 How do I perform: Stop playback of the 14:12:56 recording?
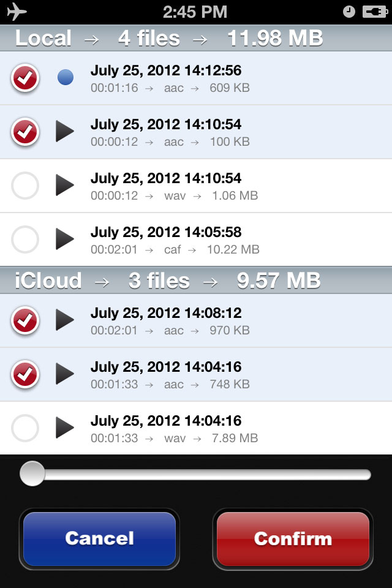pos(66,78)
